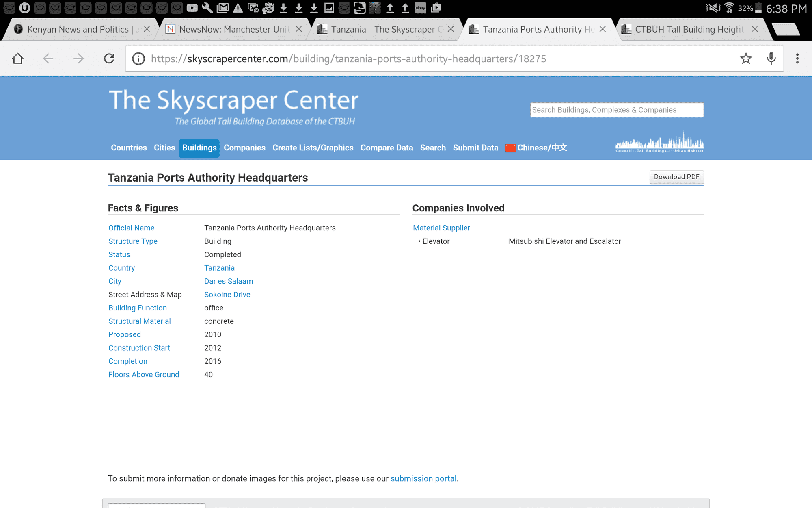
Task: Click the CTBUH skyline logo
Action: point(659,142)
